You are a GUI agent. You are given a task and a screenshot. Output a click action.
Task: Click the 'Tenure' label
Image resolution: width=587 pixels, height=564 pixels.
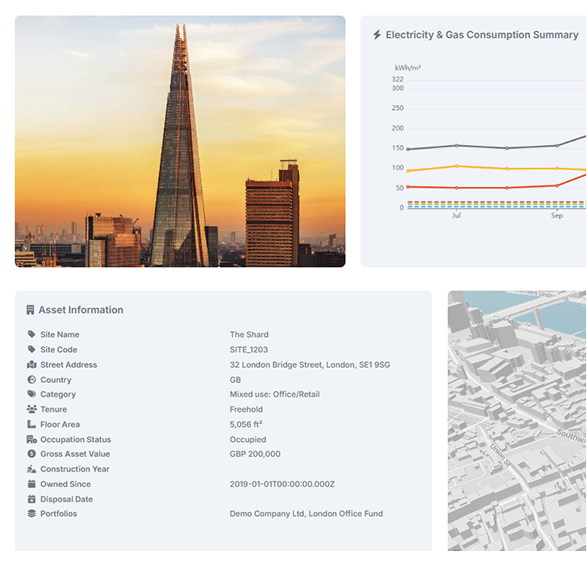click(x=54, y=409)
